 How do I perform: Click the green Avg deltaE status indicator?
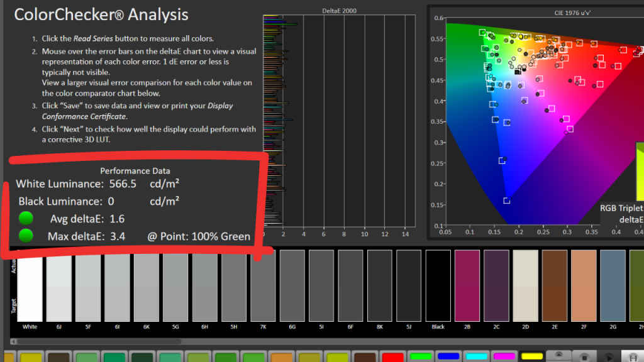click(x=26, y=218)
